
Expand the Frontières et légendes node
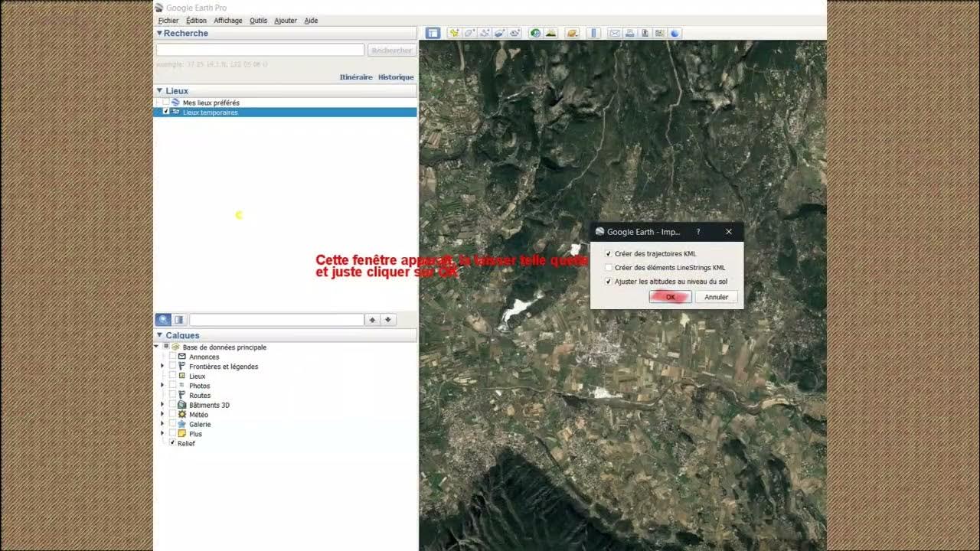coord(162,367)
